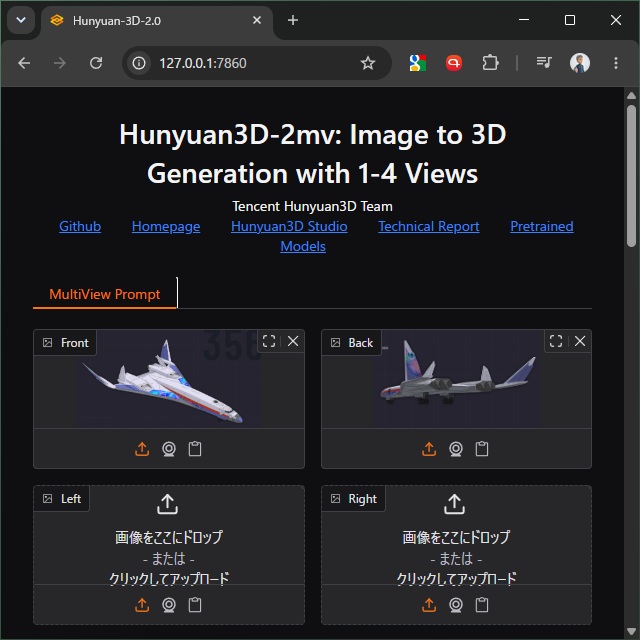This screenshot has height=640, width=640.
Task: Select the MultiView Prompt tab
Action: 104,294
